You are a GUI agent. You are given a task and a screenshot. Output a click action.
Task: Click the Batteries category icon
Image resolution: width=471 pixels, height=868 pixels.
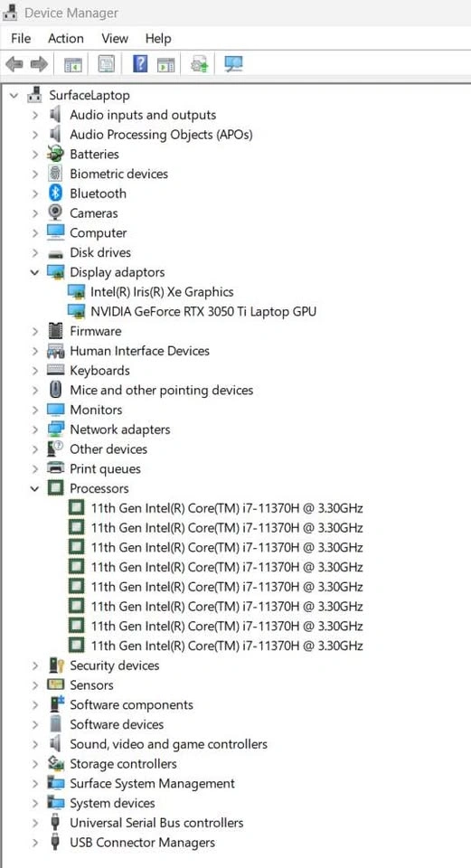pyautogui.click(x=55, y=154)
